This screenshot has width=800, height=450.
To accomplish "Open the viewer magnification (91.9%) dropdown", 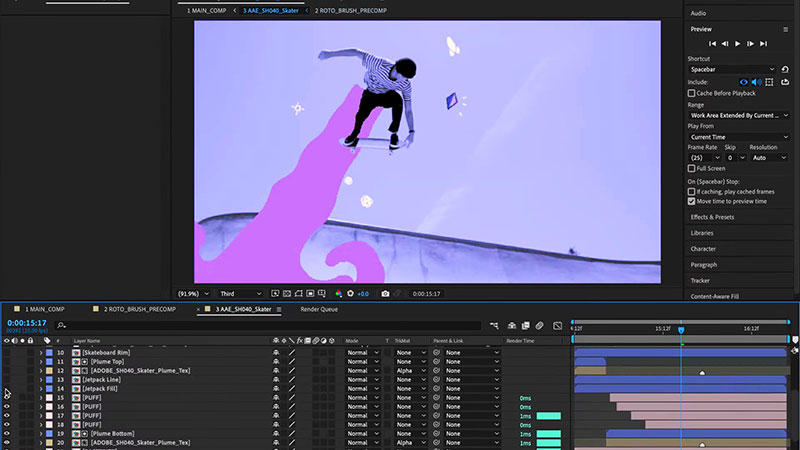I will point(193,294).
